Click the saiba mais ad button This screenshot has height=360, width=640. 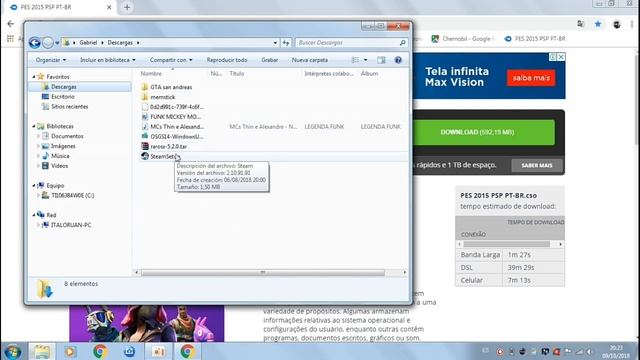point(531,78)
